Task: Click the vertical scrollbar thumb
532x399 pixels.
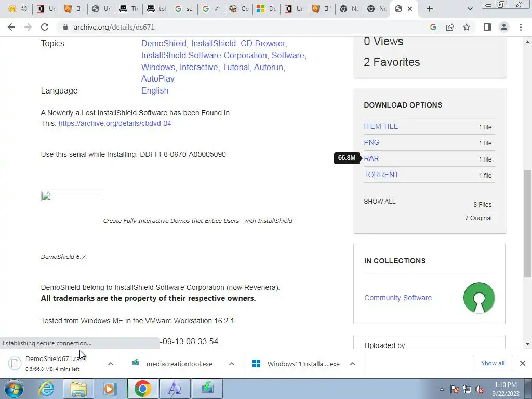Action: 528,224
